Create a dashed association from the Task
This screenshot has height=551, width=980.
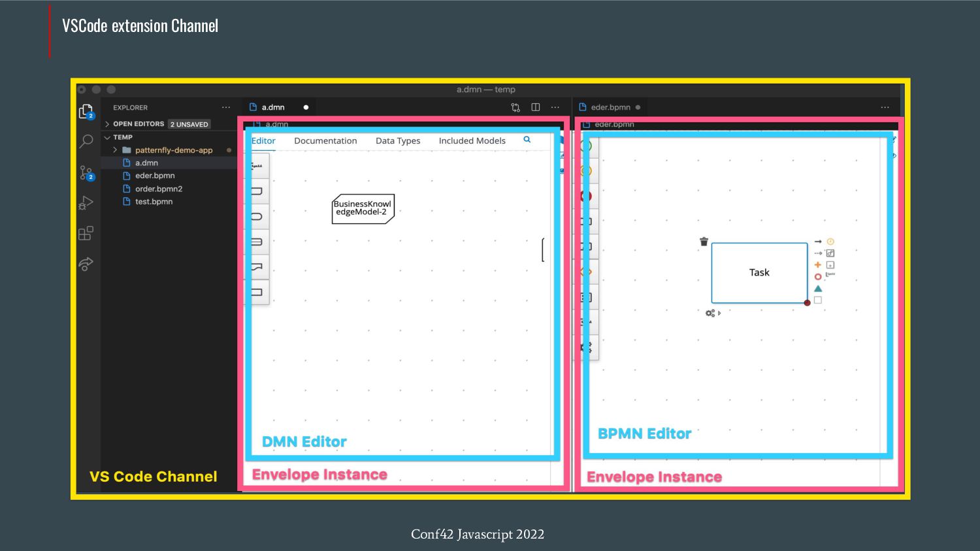(818, 253)
